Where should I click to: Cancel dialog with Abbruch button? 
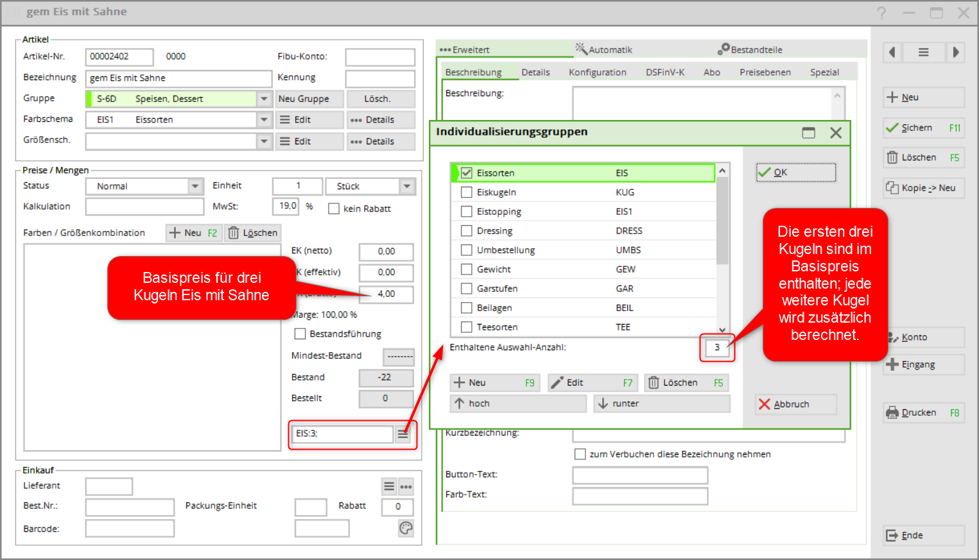click(x=796, y=404)
